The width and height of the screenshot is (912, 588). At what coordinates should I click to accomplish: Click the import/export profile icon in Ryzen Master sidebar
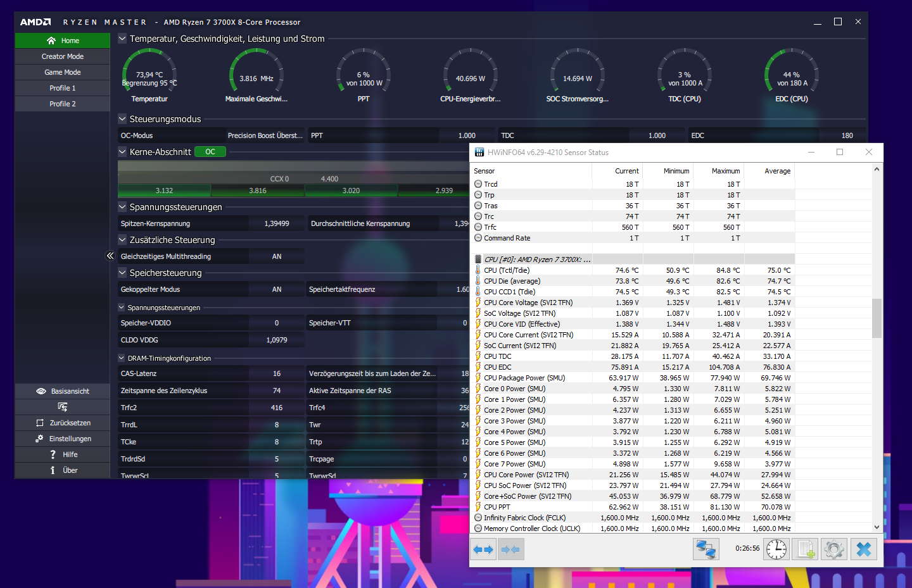point(62,407)
